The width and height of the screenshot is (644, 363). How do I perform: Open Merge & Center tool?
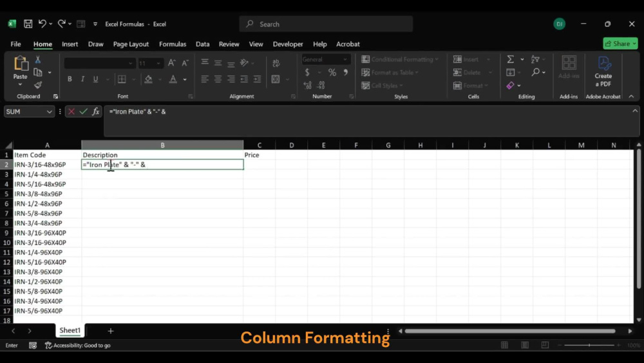click(x=276, y=79)
